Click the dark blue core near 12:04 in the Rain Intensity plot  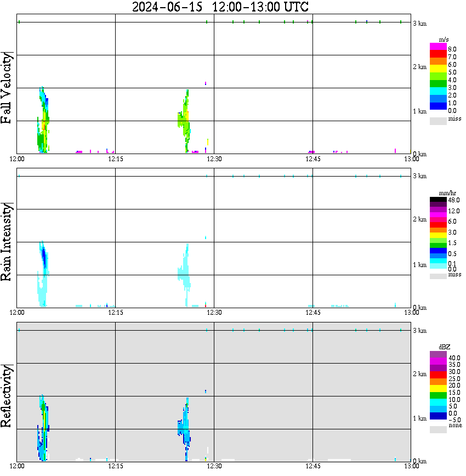point(44,257)
